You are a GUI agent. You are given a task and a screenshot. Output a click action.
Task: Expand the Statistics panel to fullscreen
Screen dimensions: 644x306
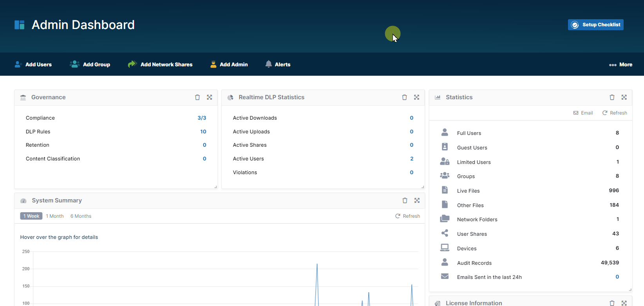coord(624,97)
